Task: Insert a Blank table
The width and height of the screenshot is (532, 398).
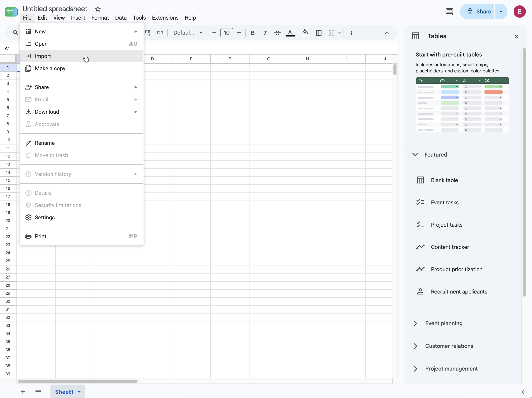Action: [x=444, y=180]
